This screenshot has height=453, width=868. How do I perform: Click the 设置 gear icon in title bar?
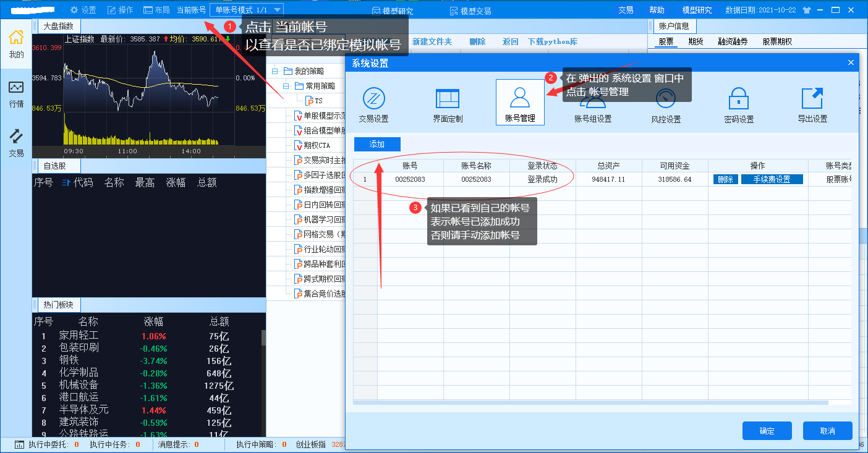[x=74, y=10]
